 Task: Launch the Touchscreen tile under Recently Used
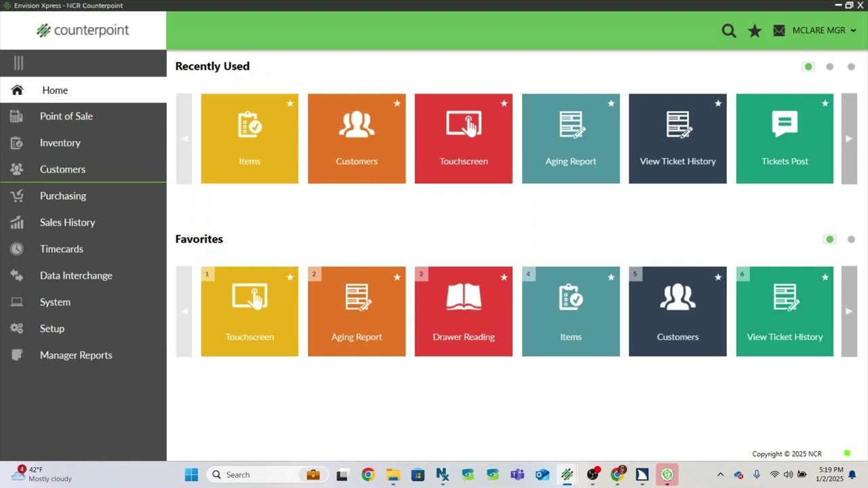click(x=464, y=138)
